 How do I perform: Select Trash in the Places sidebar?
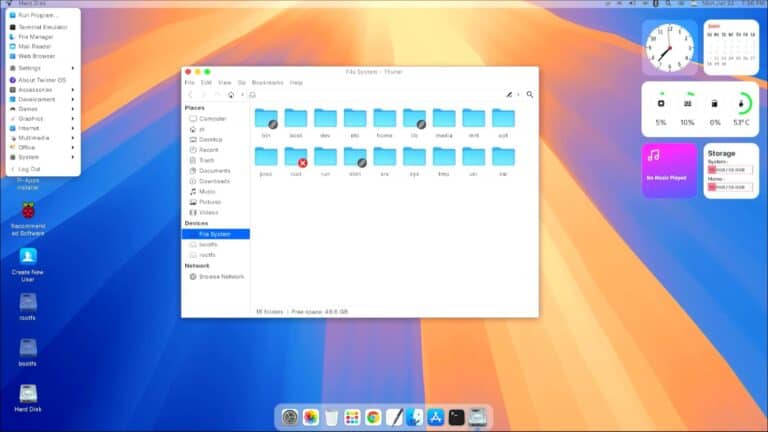pyautogui.click(x=216, y=160)
